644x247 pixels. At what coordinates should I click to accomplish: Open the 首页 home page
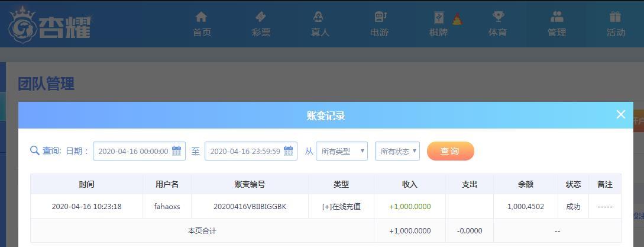(x=202, y=32)
